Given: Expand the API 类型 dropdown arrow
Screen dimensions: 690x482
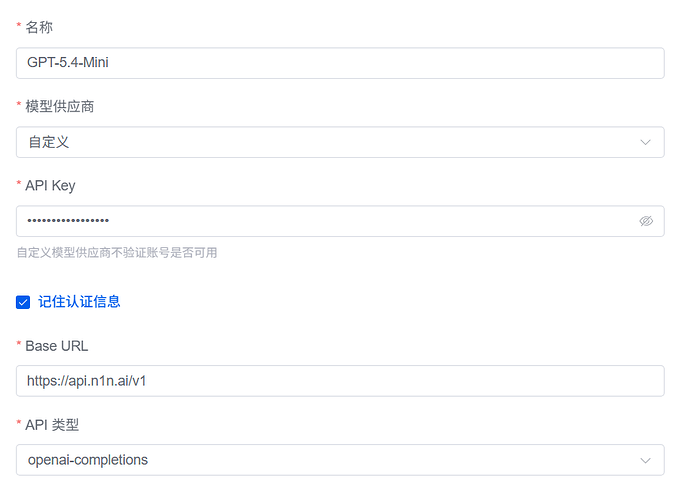Looking at the screenshot, I should pyautogui.click(x=646, y=460).
